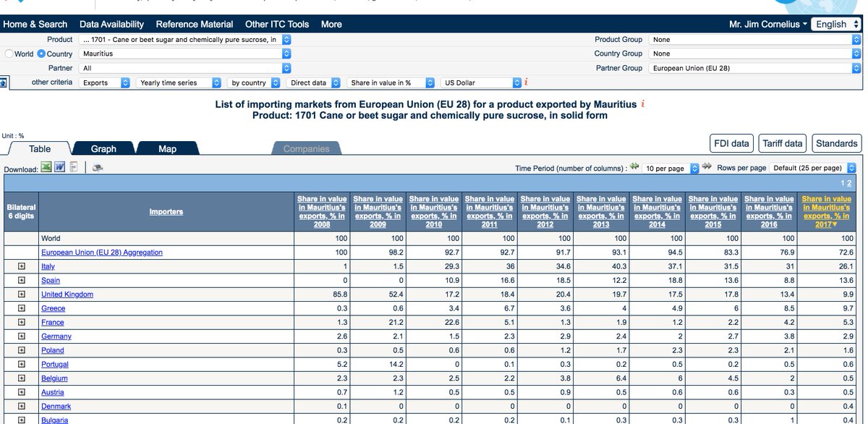
Task: Open the Partner All dropdown
Action: [x=185, y=68]
